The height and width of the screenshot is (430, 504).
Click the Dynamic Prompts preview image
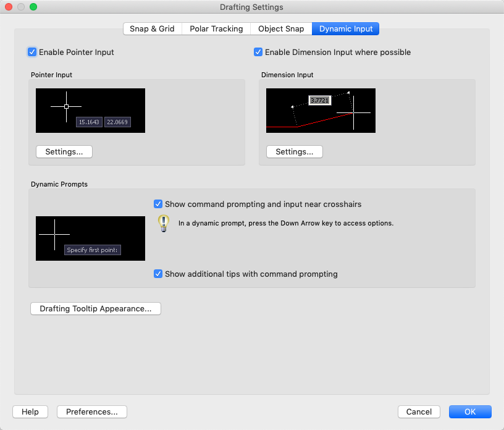90,238
